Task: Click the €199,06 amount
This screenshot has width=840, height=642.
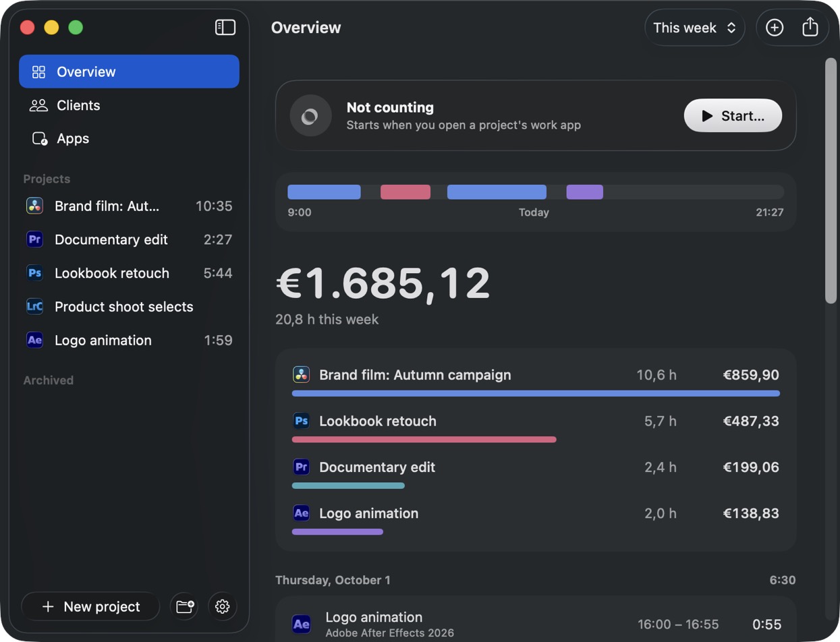Action: 751,467
